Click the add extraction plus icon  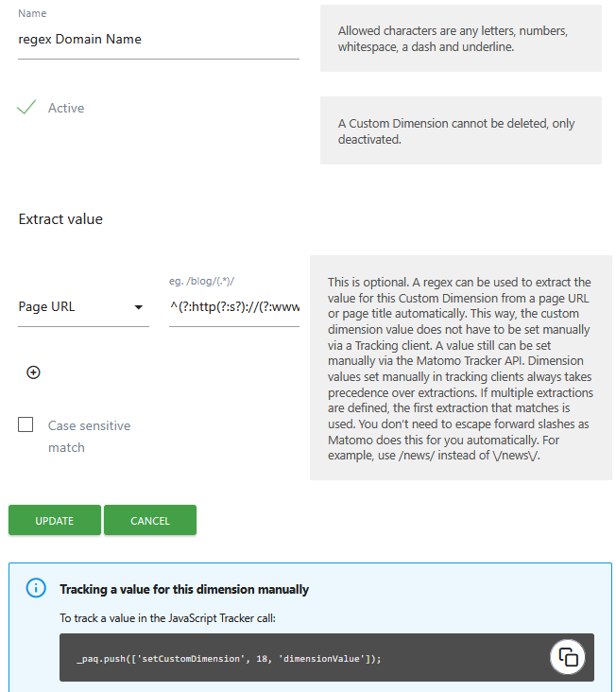point(34,372)
